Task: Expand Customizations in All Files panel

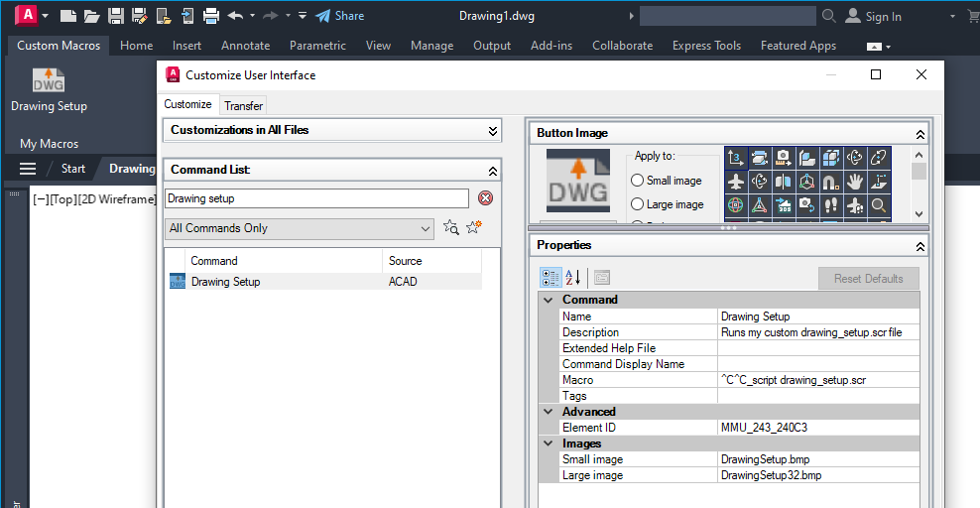Action: pyautogui.click(x=493, y=131)
